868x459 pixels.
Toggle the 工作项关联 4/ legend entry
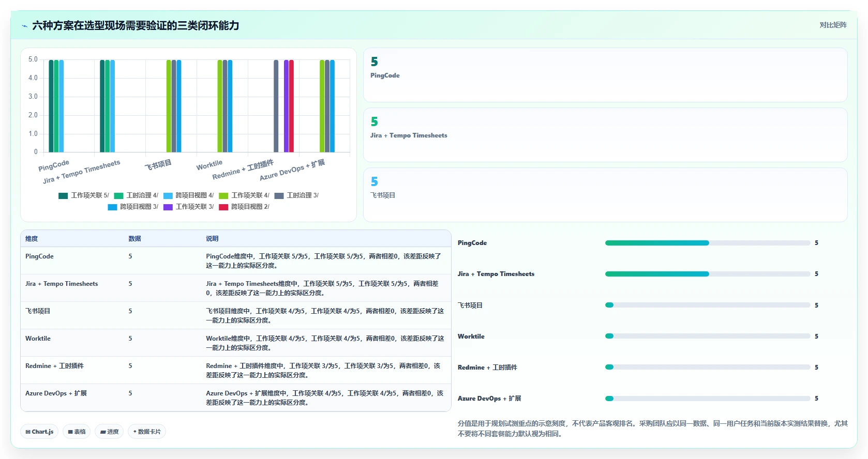coord(244,195)
